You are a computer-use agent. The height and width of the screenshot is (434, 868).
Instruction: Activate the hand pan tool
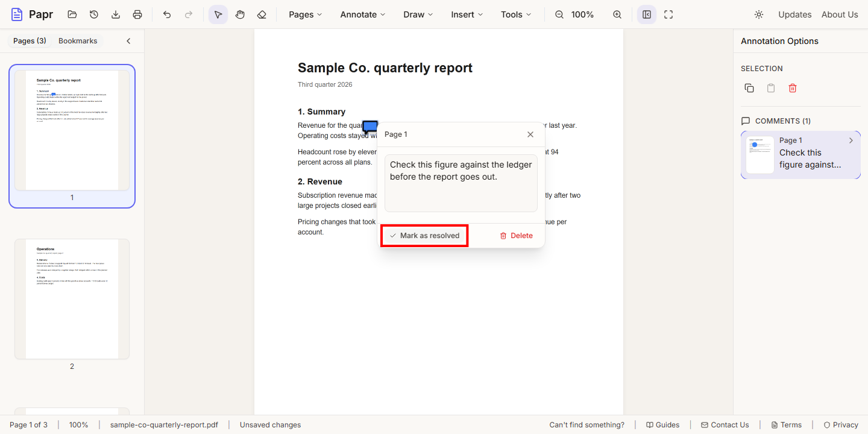[x=240, y=14]
